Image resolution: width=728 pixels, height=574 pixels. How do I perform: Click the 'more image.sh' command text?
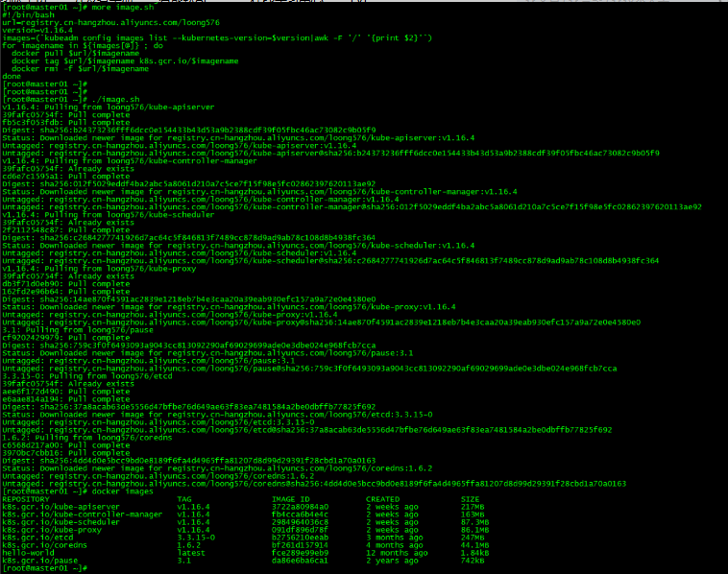point(123,8)
